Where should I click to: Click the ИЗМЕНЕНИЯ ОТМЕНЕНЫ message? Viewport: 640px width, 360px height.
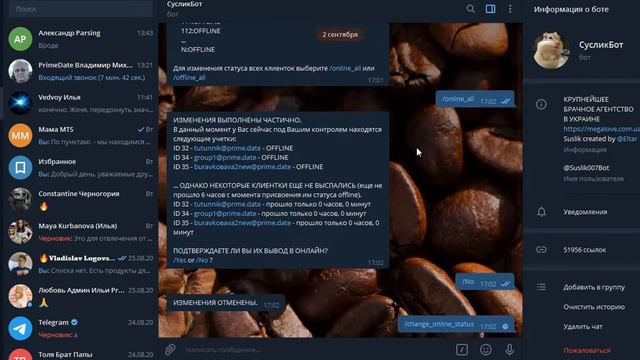point(226,303)
